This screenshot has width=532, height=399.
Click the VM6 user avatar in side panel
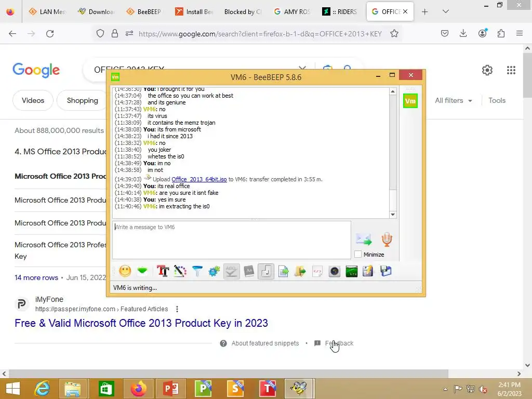410,101
